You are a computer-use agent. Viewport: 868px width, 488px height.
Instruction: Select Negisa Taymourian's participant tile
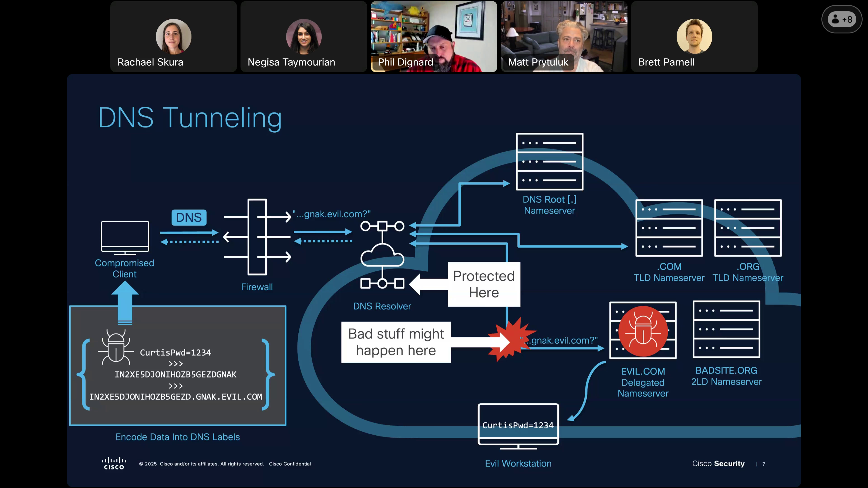click(x=304, y=36)
